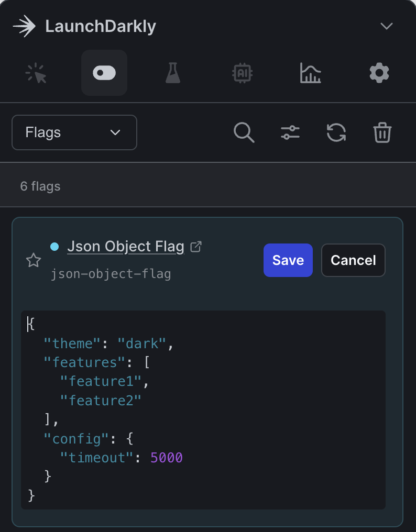Click the Json Object Flag name link

pos(125,246)
